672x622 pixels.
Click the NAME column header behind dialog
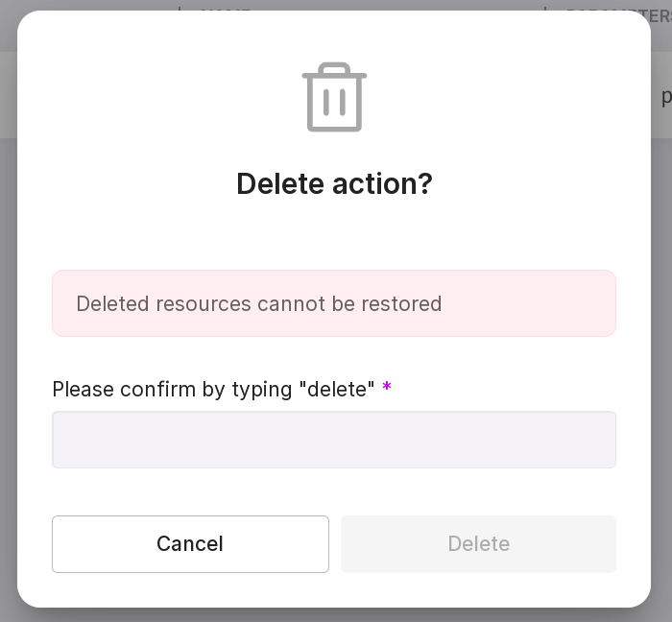tap(226, 10)
